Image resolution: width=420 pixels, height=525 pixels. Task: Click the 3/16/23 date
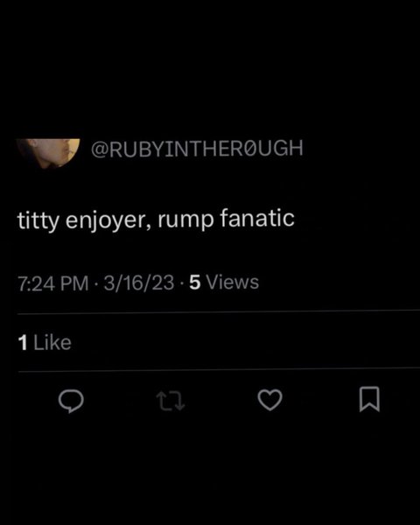pyautogui.click(x=139, y=283)
